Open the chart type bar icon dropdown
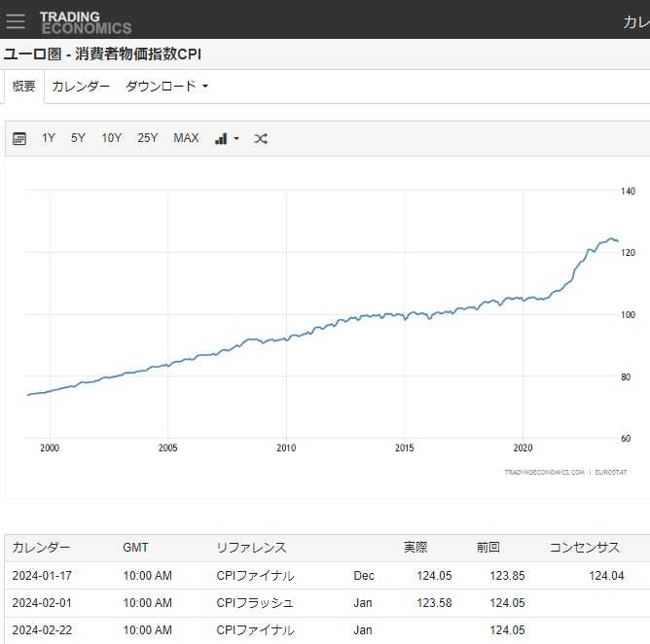This screenshot has height=644, width=650. tap(226, 138)
